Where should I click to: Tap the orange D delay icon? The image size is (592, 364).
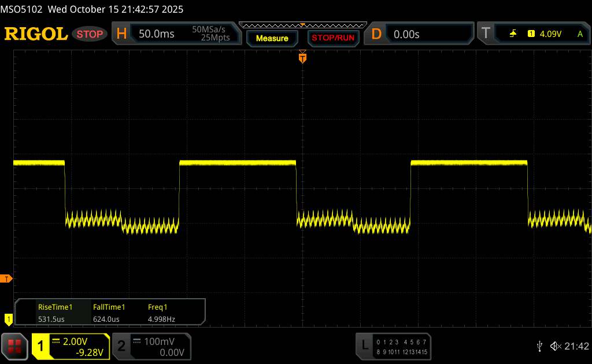[x=376, y=34]
